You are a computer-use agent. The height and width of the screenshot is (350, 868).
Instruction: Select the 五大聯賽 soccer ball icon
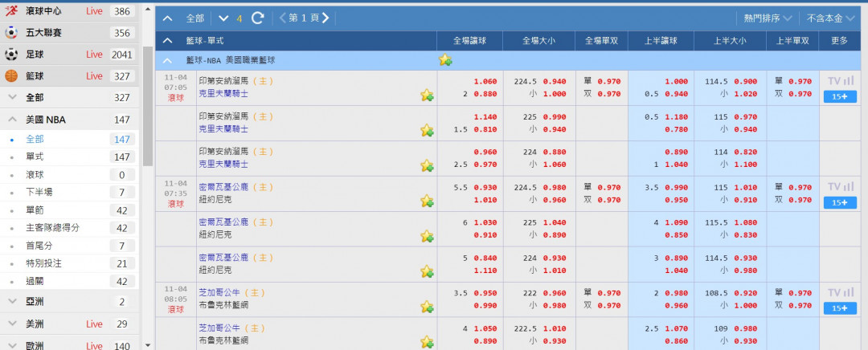pos(11,33)
